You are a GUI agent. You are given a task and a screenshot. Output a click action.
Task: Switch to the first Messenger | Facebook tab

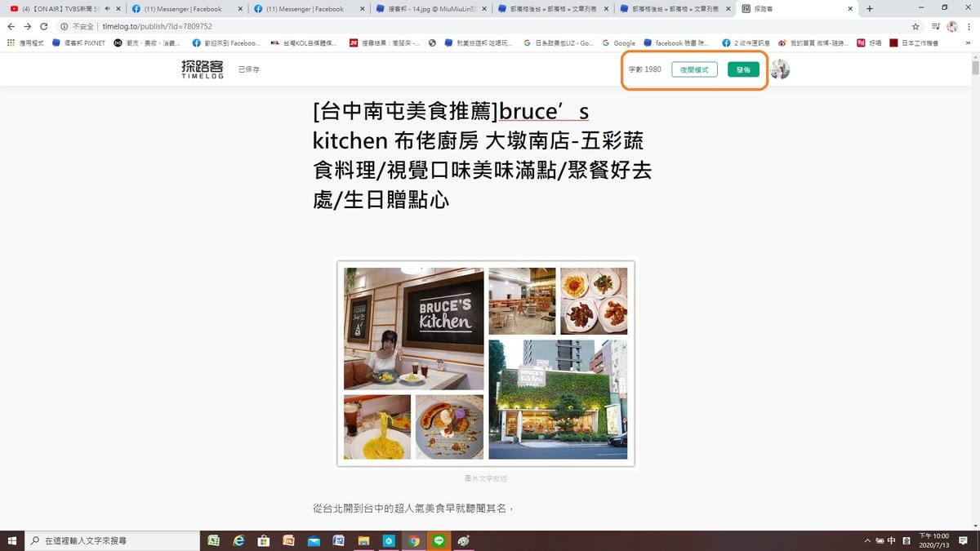pos(184,9)
